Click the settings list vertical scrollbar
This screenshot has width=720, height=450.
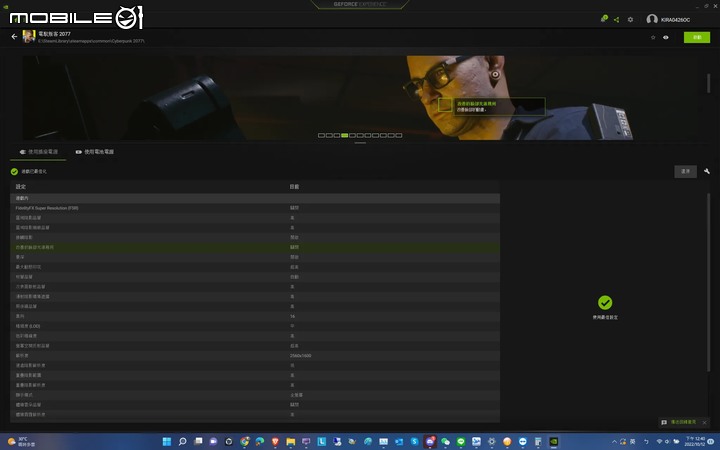[709, 282]
